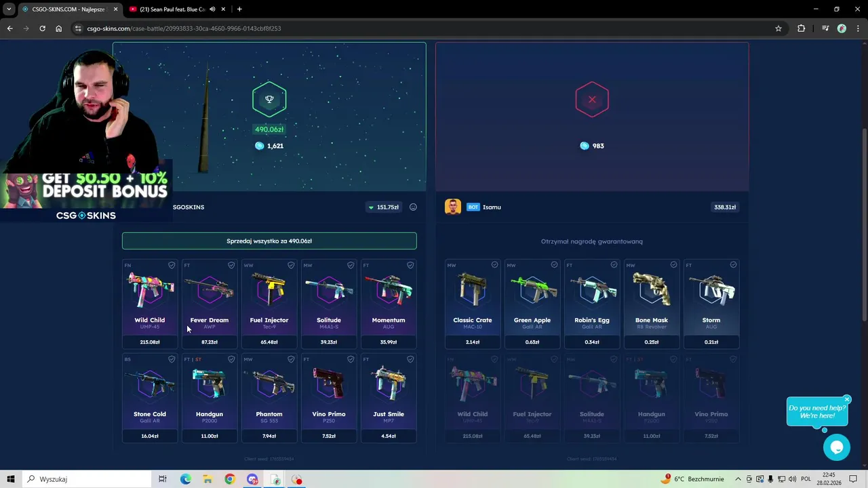Toggle checkmark on Fever Dream AWP card

point(231,265)
